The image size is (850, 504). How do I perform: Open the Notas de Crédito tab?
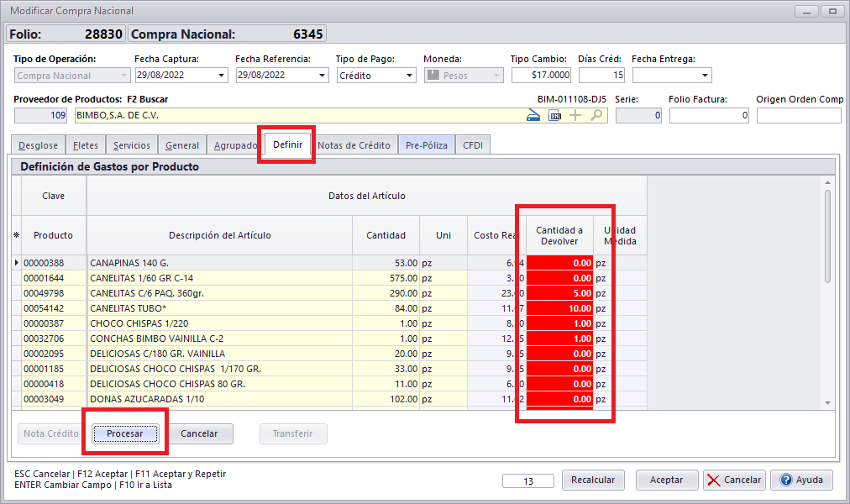(x=354, y=145)
